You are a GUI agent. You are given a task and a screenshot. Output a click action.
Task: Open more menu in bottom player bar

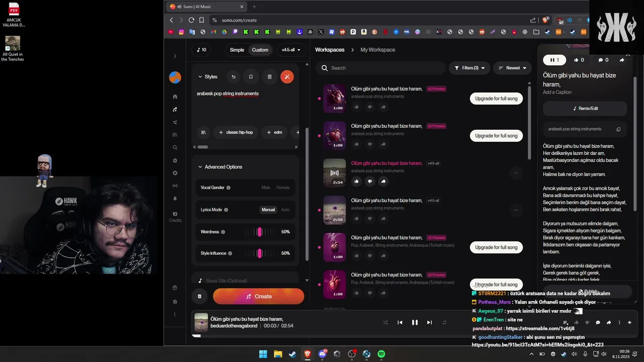click(619, 323)
